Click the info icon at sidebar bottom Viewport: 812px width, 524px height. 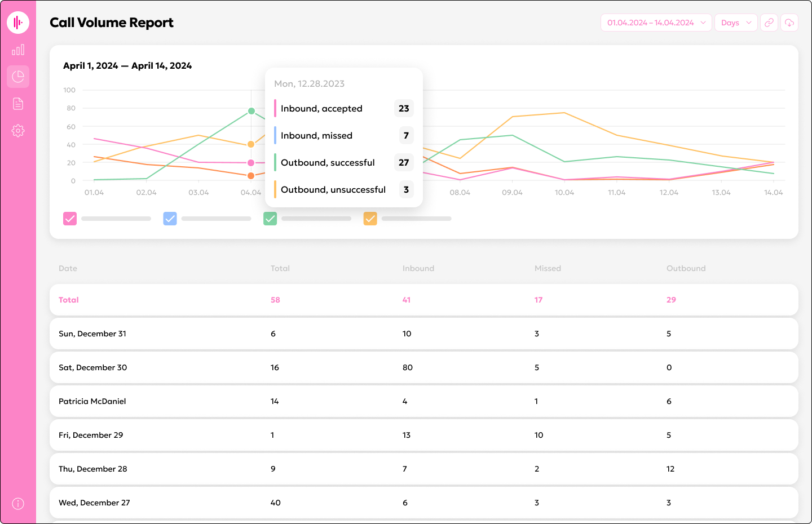coord(18,504)
